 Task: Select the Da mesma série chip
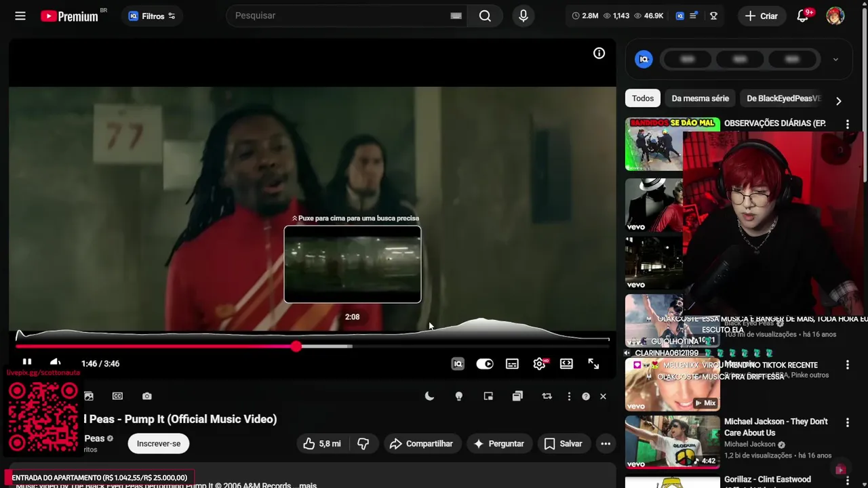click(x=700, y=98)
